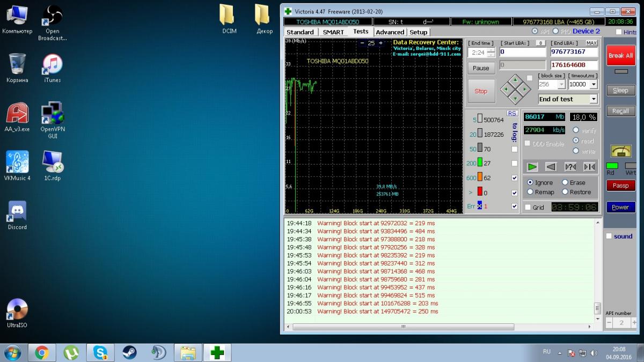Switch to the Advanced tab

click(390, 32)
